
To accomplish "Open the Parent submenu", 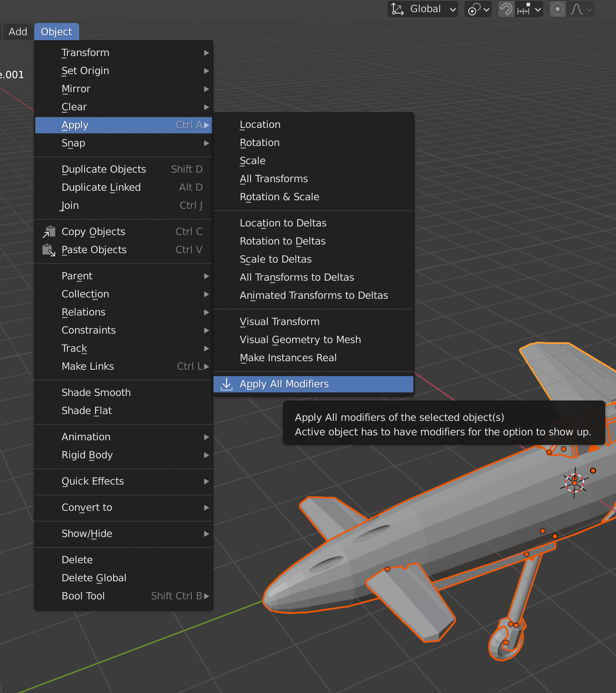I will [123, 276].
